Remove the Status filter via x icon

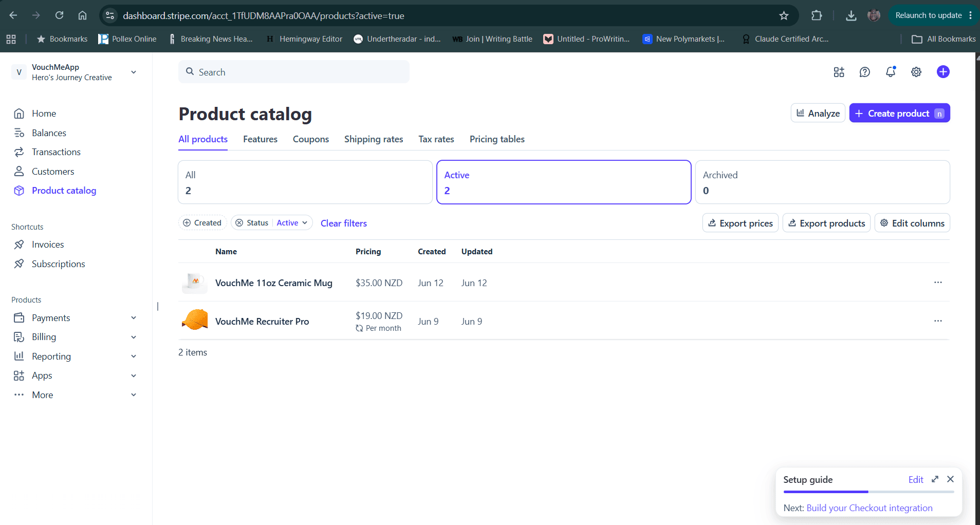[239, 223]
